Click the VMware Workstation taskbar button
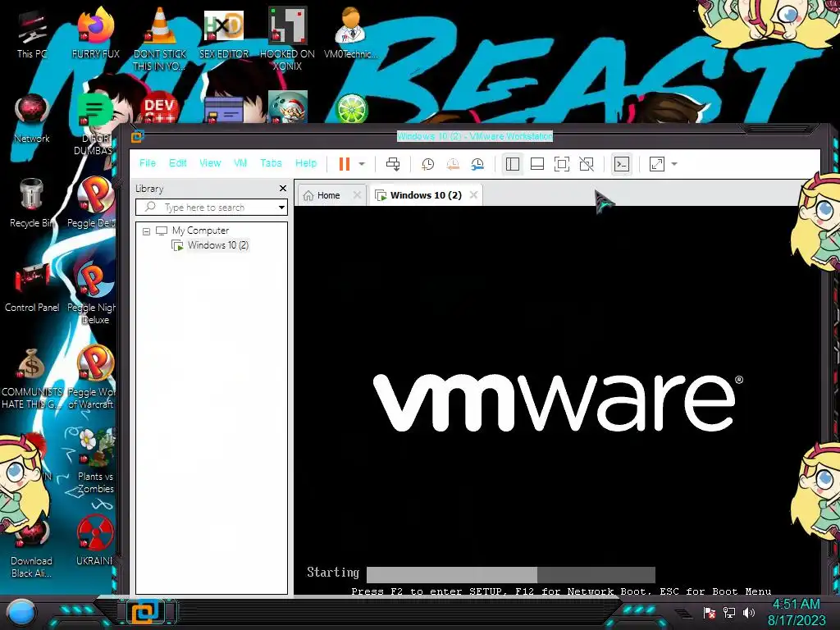 click(145, 612)
